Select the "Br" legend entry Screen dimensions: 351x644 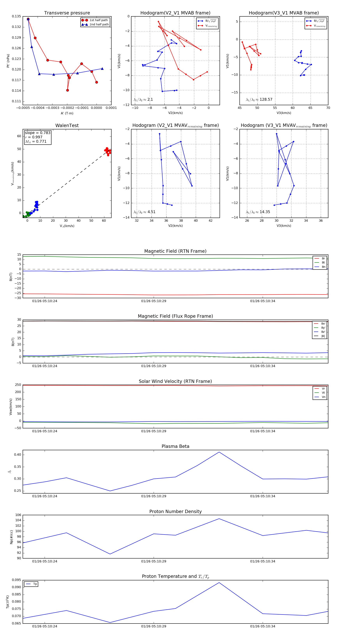tap(320, 259)
